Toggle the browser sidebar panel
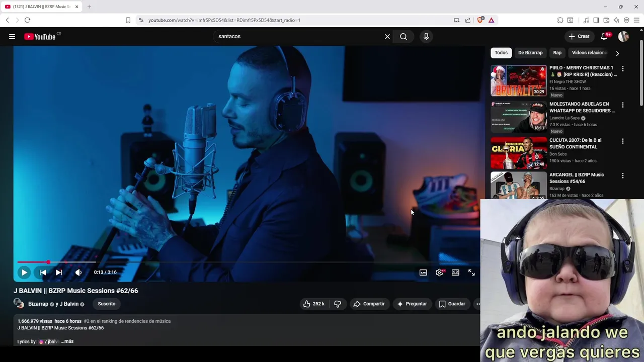Viewport: 644px width, 362px height. click(x=596, y=20)
